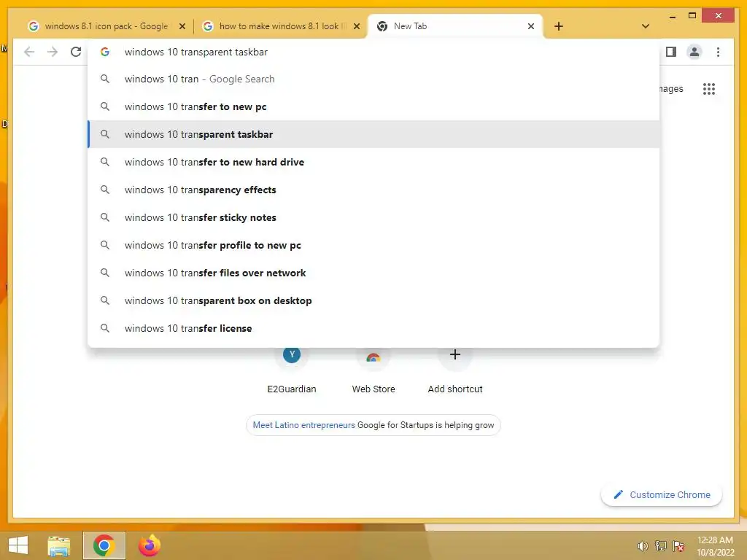Open the Images link at top right

pyautogui.click(x=671, y=88)
